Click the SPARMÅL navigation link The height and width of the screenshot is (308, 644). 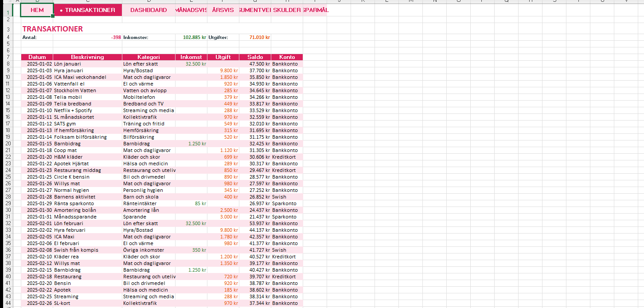[x=315, y=10]
